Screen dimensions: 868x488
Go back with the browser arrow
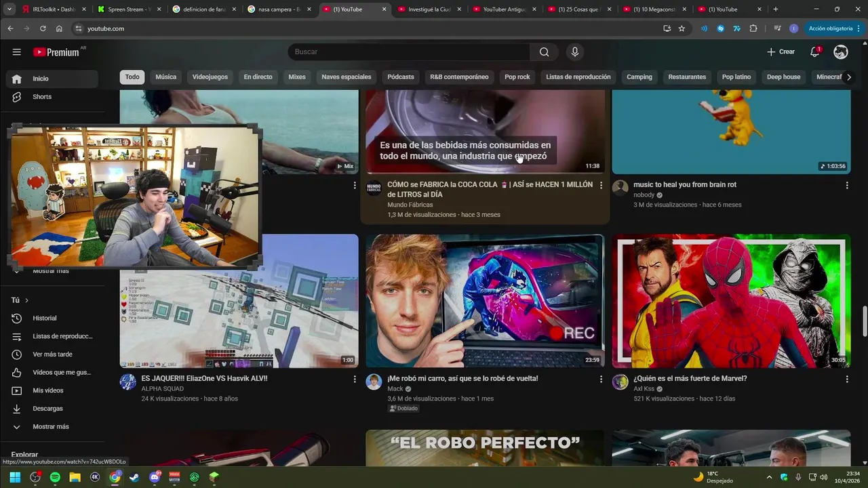click(x=10, y=28)
